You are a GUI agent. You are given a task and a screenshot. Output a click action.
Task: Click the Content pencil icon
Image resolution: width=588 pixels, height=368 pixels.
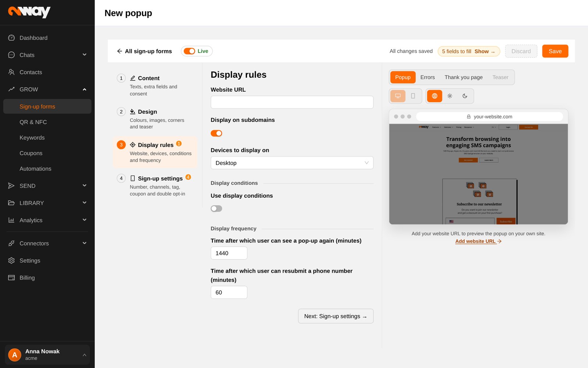(x=133, y=78)
